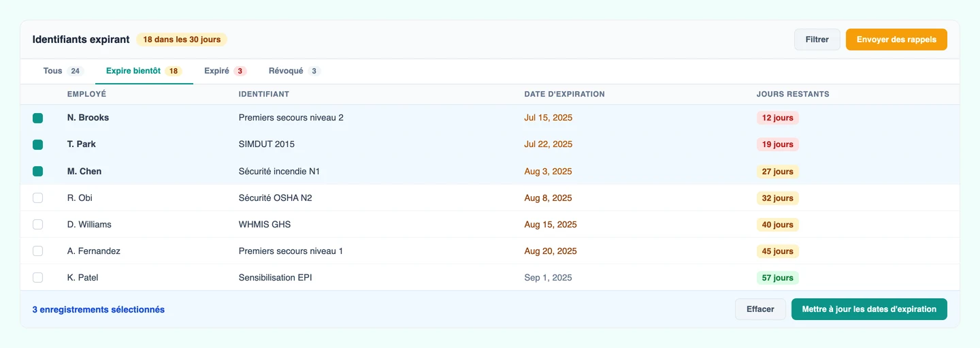Click employee name A. Fernandez
This screenshot has width=980, height=348.
[x=94, y=251]
